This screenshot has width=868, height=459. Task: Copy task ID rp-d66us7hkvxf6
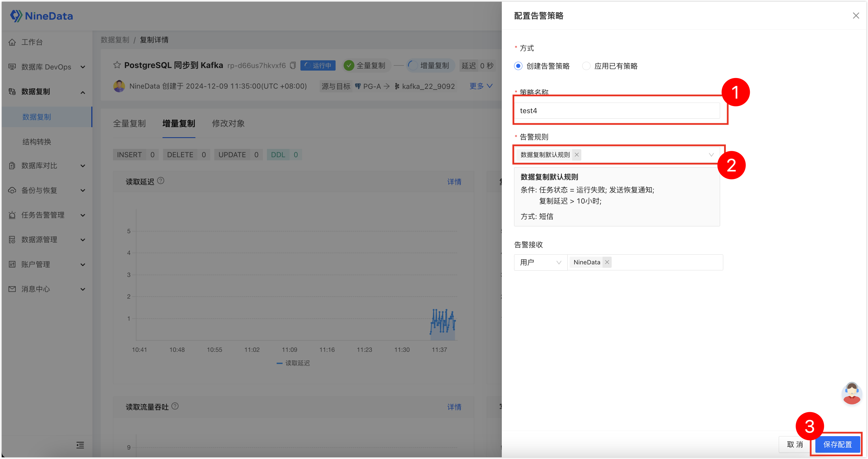(293, 65)
